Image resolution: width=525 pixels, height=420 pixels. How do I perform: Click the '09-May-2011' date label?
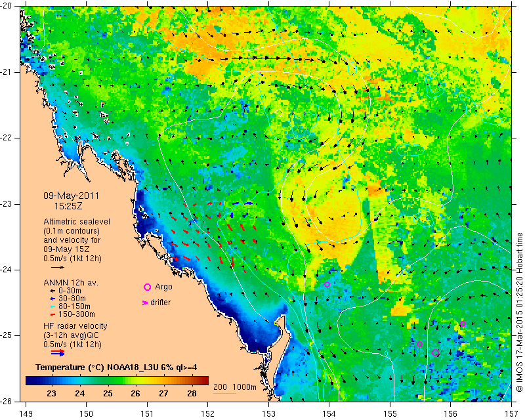pyautogui.click(x=72, y=196)
